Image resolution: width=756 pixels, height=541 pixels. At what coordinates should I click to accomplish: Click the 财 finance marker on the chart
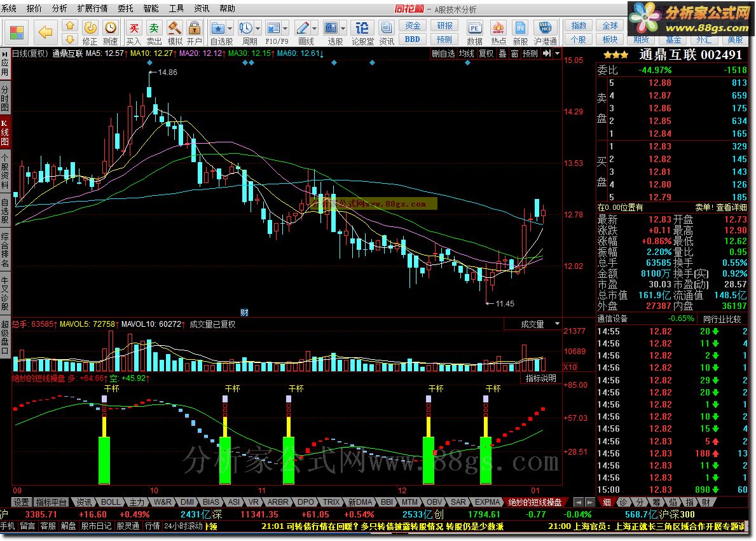click(x=244, y=312)
